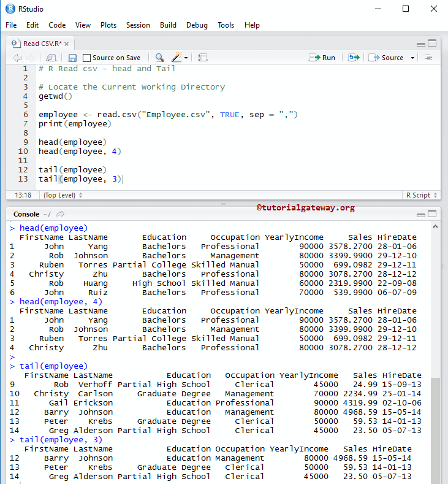Click the compile report notebook icon

coord(203,58)
